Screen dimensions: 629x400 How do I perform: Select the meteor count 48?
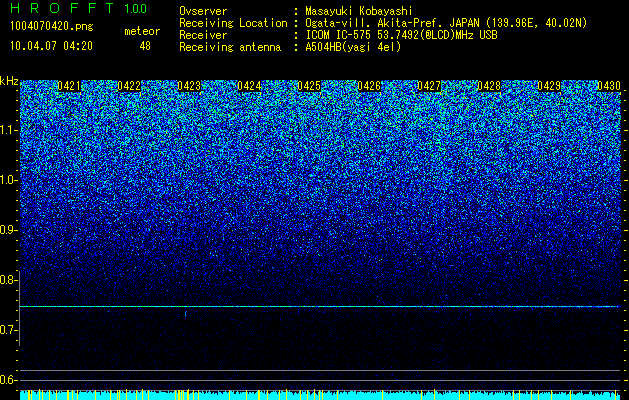(145, 46)
